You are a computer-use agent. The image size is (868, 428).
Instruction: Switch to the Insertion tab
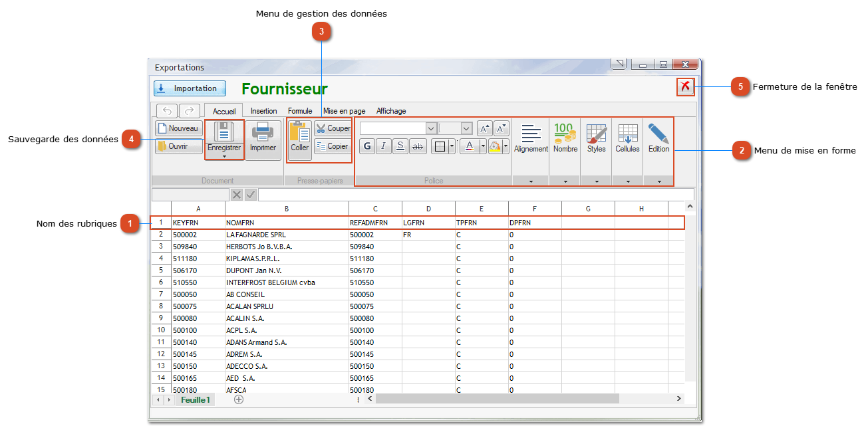point(263,111)
